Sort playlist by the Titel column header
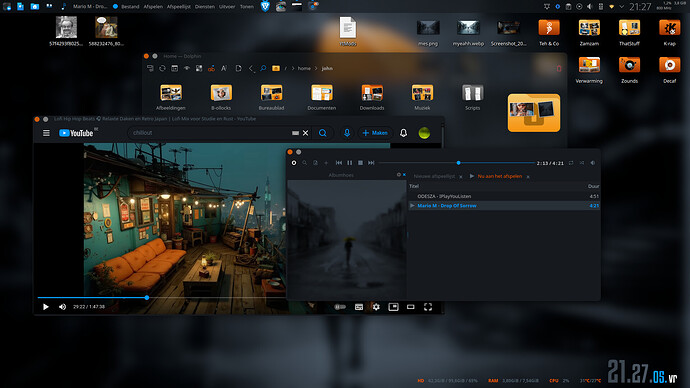 coord(414,186)
